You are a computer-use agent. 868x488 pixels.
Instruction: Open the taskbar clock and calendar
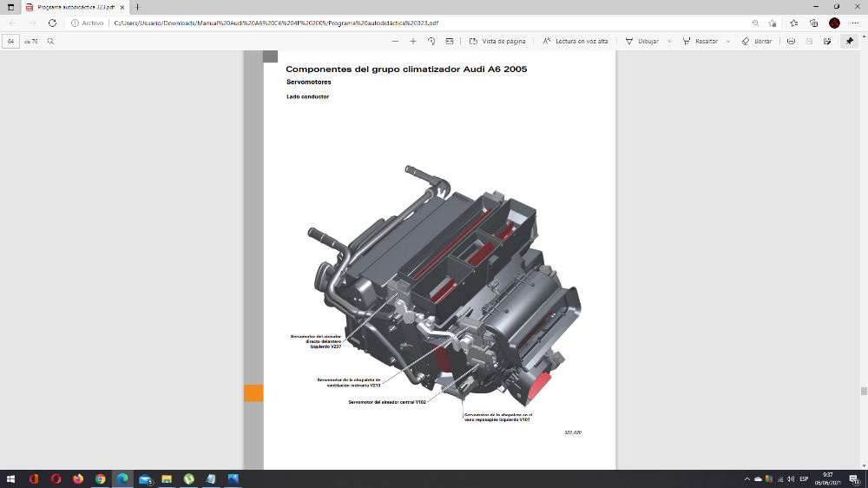tap(828, 478)
